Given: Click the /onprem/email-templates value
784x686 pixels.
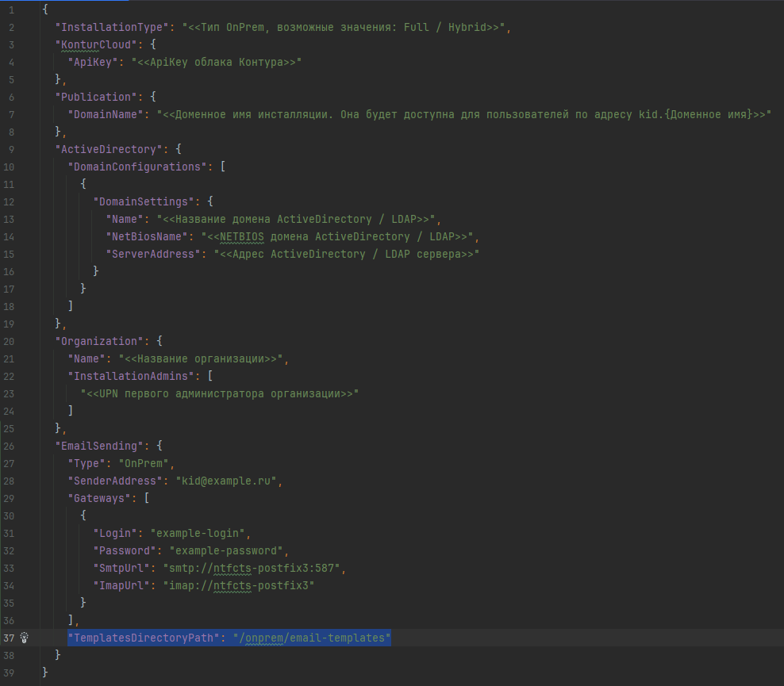Looking at the screenshot, I should click(312, 638).
